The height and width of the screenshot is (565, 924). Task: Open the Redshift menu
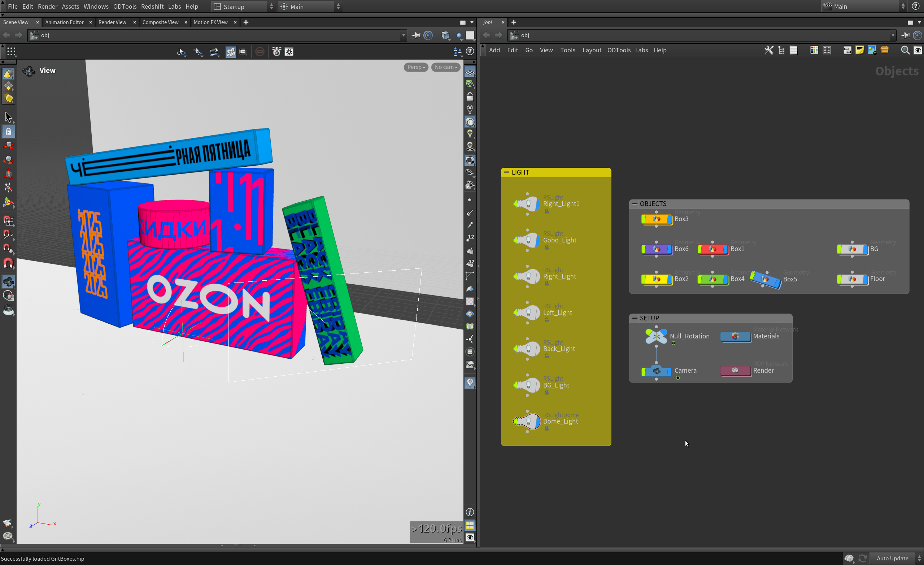[x=152, y=6]
